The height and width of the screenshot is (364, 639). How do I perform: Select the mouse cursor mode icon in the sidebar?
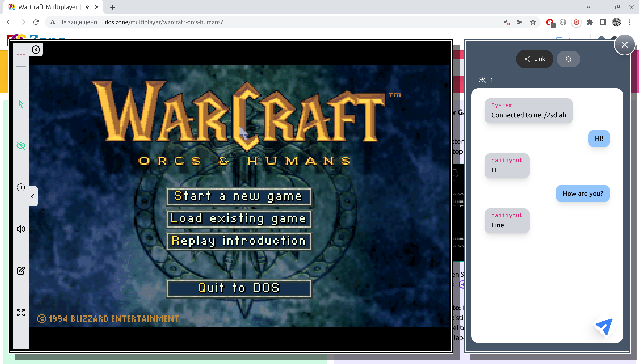tap(21, 104)
